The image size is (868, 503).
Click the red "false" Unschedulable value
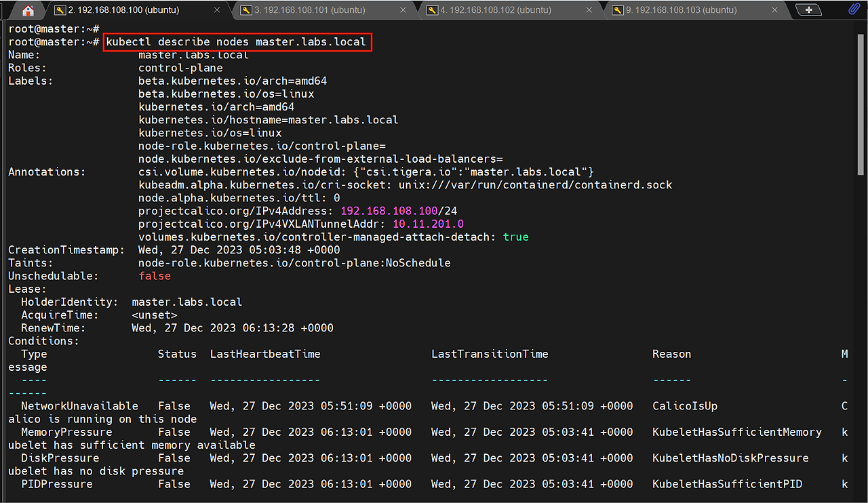(155, 276)
